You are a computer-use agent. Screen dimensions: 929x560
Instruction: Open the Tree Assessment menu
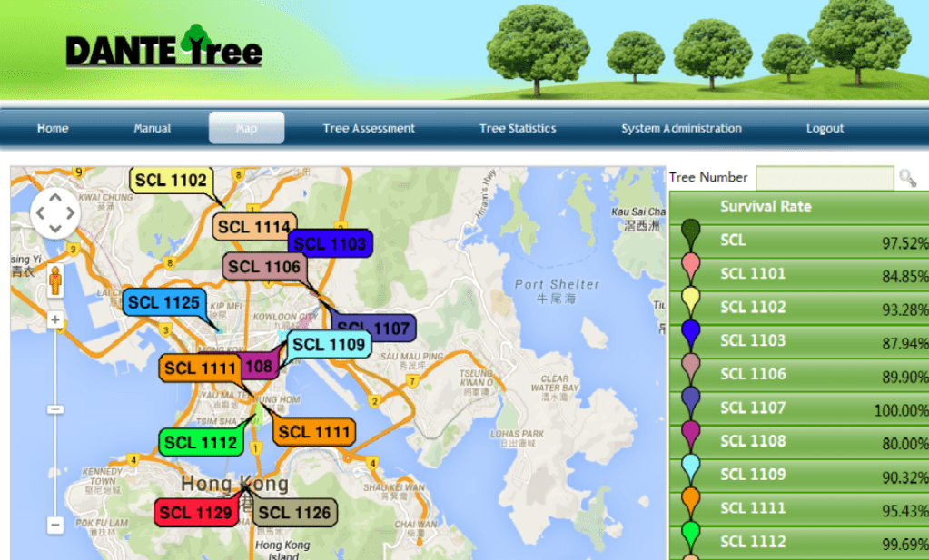coord(369,128)
